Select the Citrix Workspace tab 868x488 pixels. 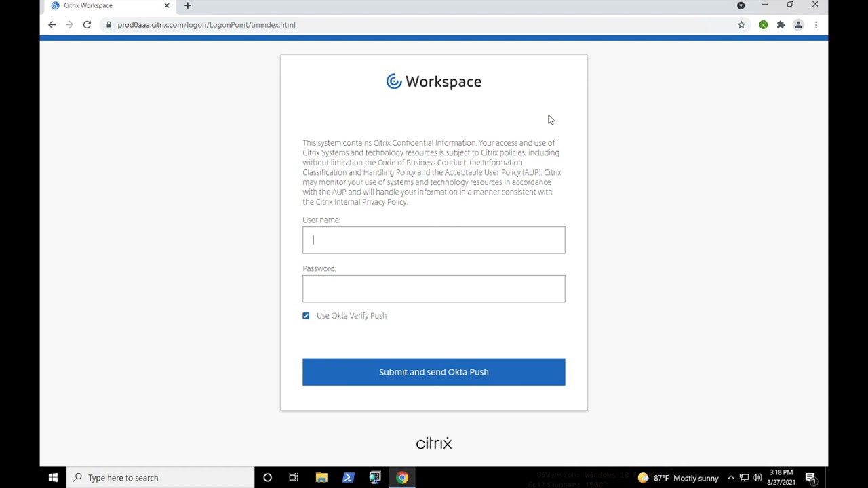(108, 5)
